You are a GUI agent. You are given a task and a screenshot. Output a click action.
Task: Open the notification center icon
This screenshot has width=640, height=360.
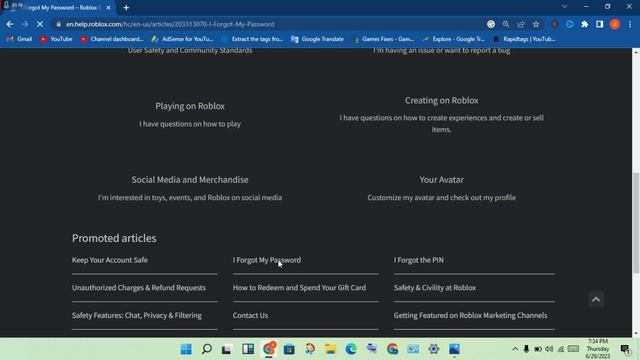[x=625, y=349]
